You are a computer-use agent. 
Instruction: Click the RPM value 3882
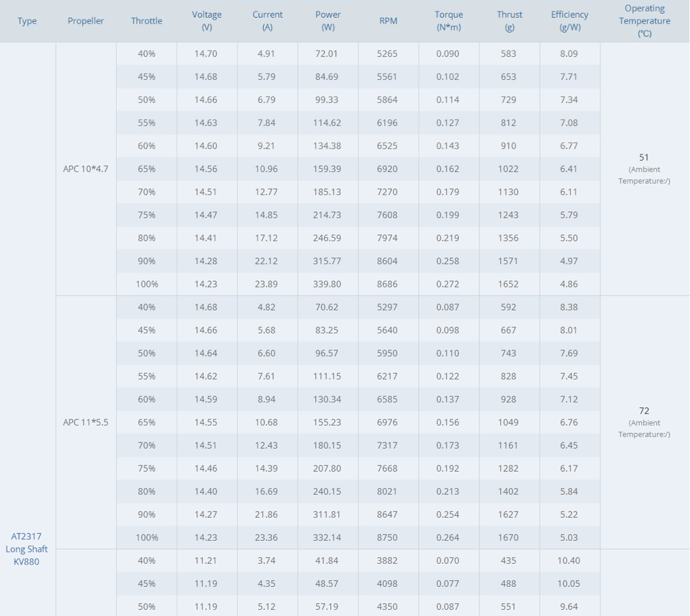(x=387, y=560)
